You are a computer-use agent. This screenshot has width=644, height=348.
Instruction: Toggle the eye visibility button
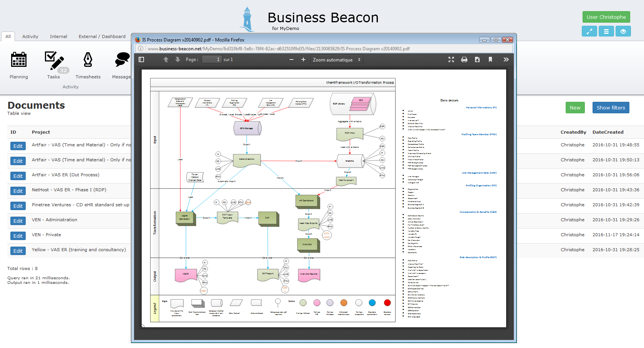(623, 31)
